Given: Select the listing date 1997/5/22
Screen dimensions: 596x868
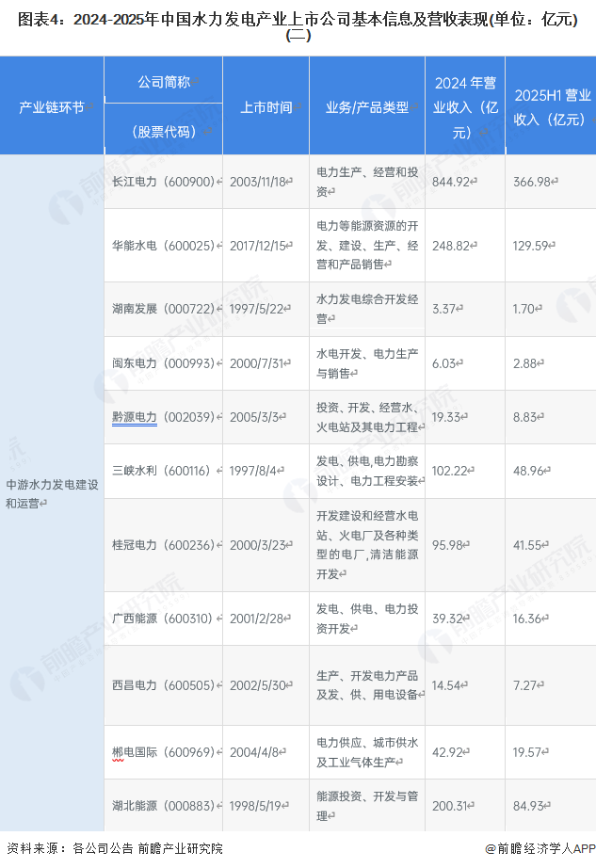Looking at the screenshot, I should coord(257,309).
